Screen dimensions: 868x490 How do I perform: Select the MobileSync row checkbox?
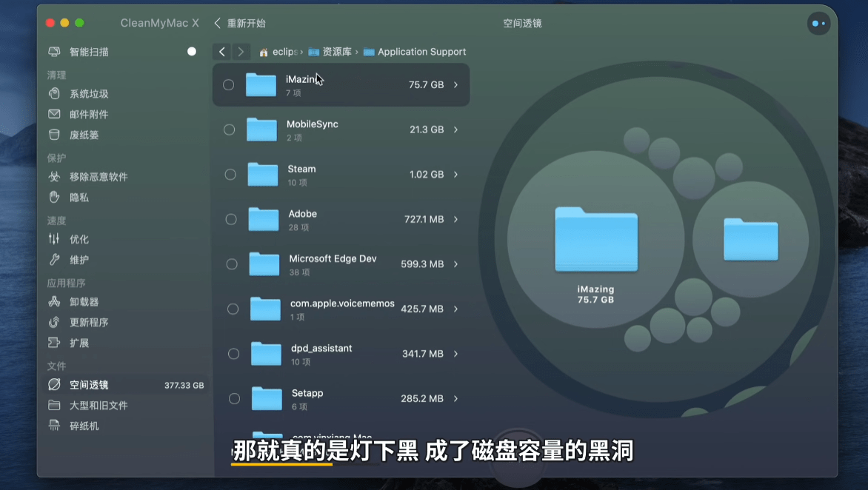229,130
